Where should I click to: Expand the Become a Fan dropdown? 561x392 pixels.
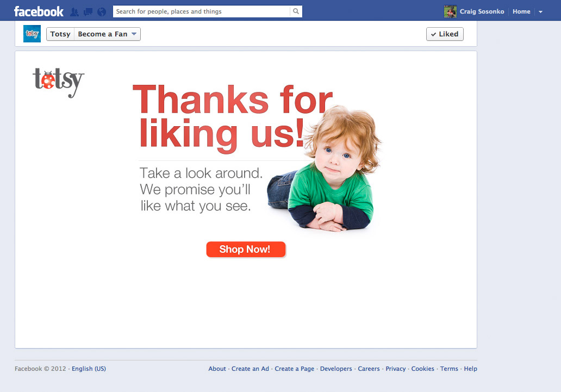click(107, 34)
